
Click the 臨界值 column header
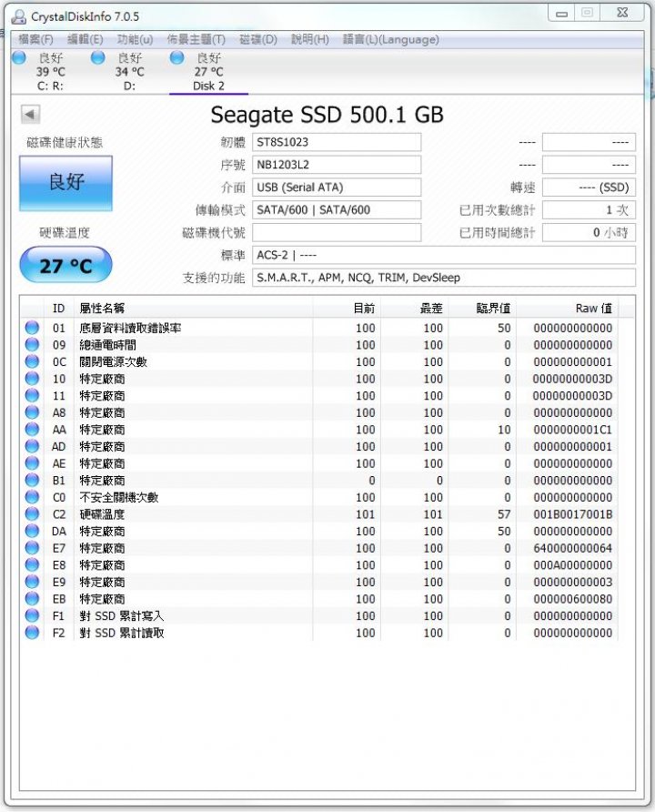(x=483, y=308)
